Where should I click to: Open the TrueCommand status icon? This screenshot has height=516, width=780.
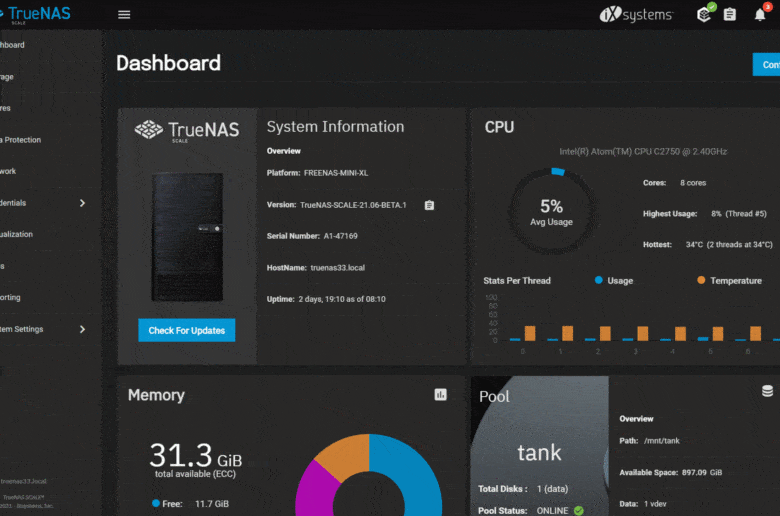pyautogui.click(x=705, y=14)
